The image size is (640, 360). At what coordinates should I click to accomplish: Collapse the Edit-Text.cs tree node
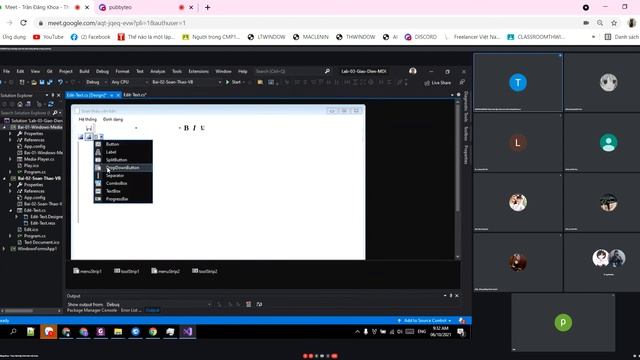tap(11, 210)
